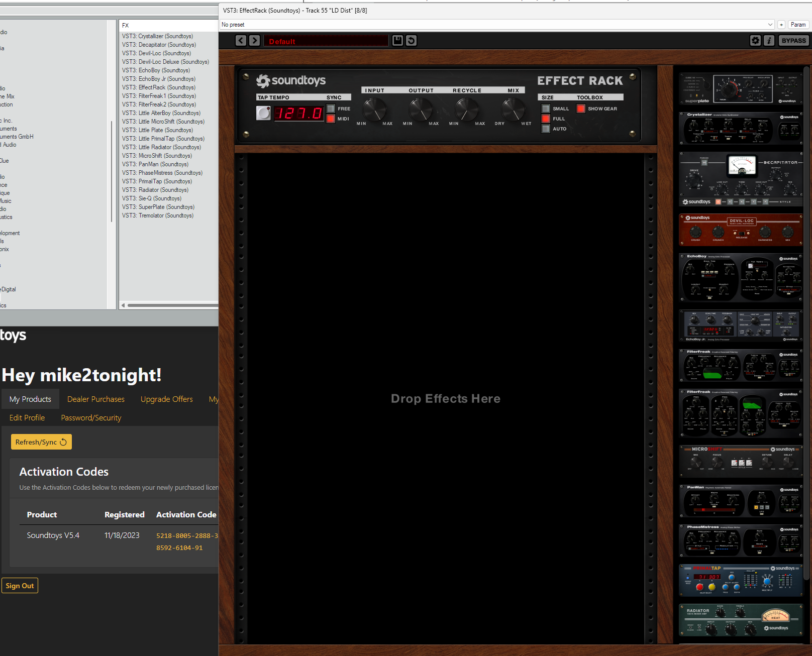Select Decapitator thumbnail in toolbox
The height and width of the screenshot is (656, 812).
(x=741, y=179)
